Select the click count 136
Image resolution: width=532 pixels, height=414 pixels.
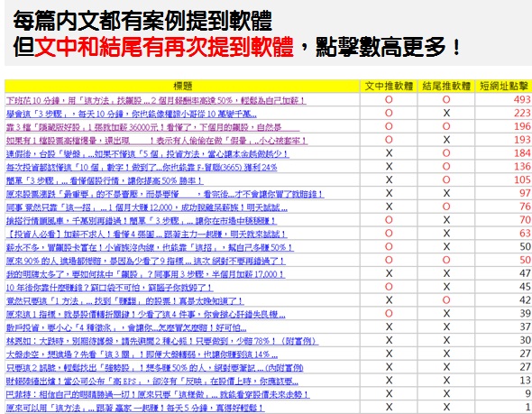point(522,167)
